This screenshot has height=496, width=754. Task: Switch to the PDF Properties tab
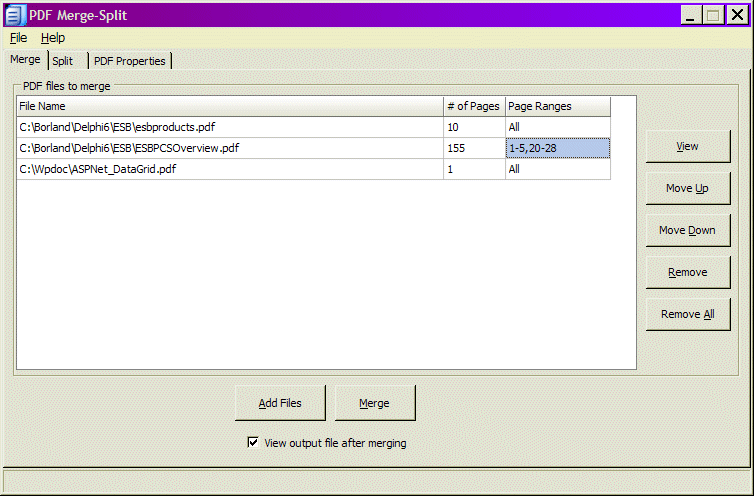click(129, 61)
